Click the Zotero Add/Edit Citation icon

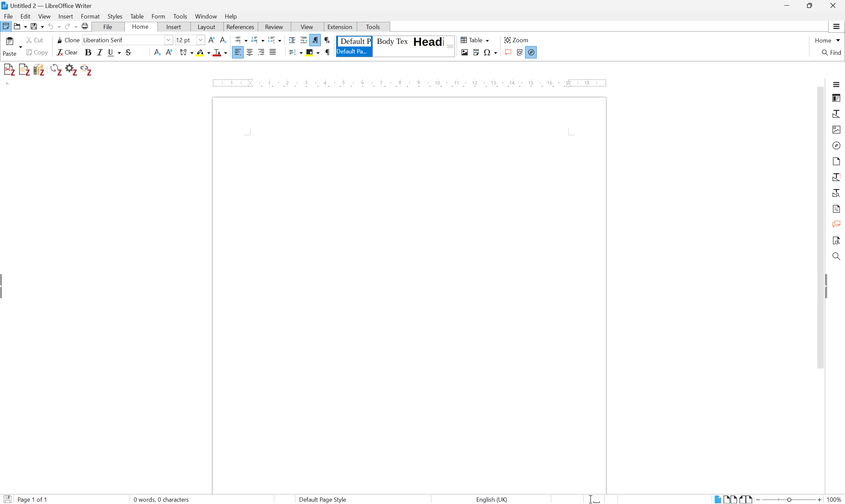9,70
